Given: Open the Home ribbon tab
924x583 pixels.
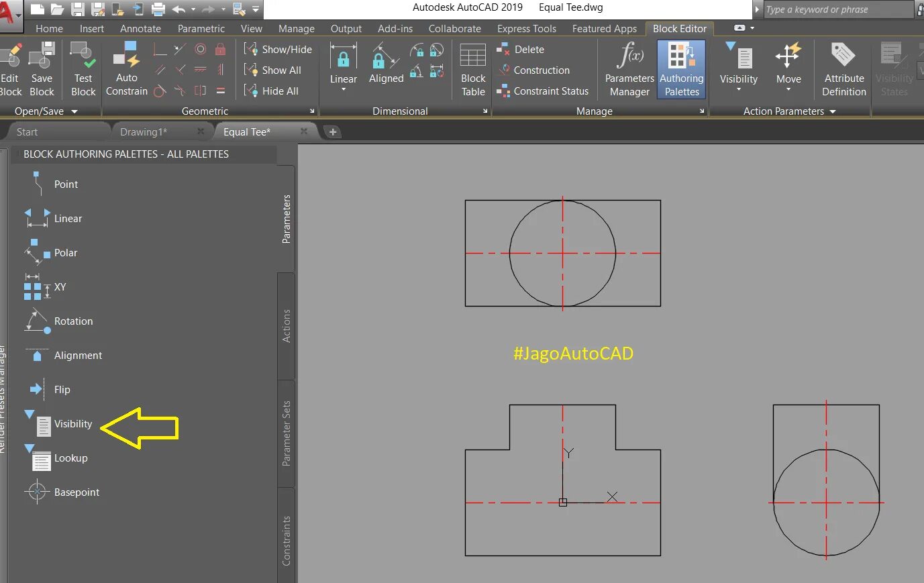Looking at the screenshot, I should (49, 28).
